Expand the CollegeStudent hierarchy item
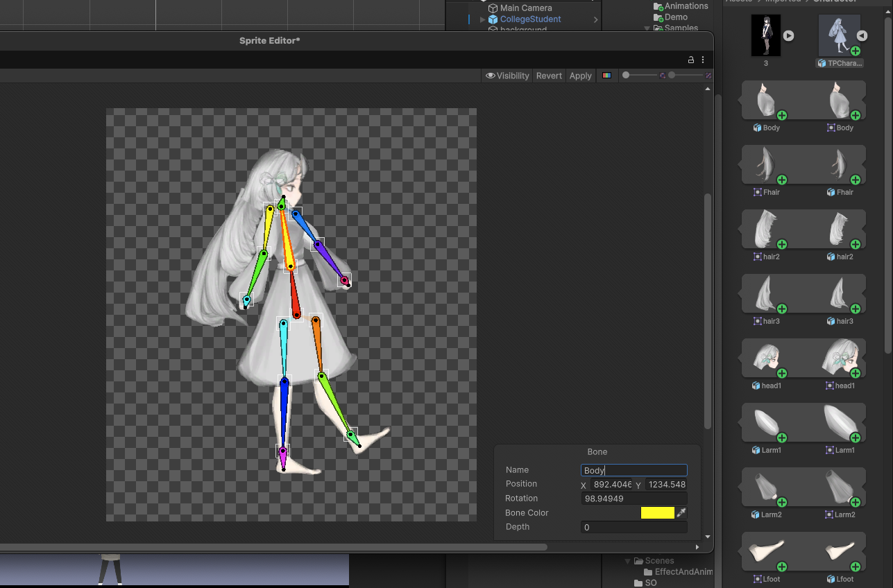 [x=483, y=19]
